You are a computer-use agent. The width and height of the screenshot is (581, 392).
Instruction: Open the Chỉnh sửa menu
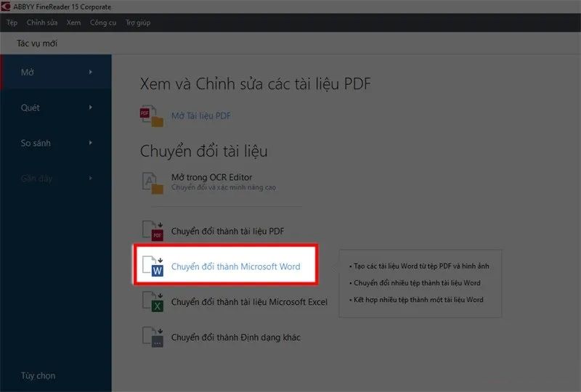pos(42,23)
